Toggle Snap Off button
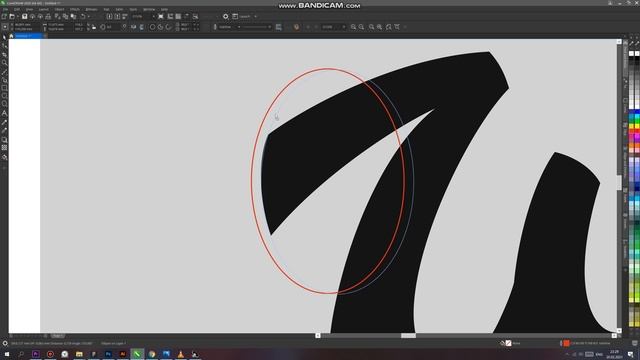This screenshot has height=360, width=640. point(196,16)
